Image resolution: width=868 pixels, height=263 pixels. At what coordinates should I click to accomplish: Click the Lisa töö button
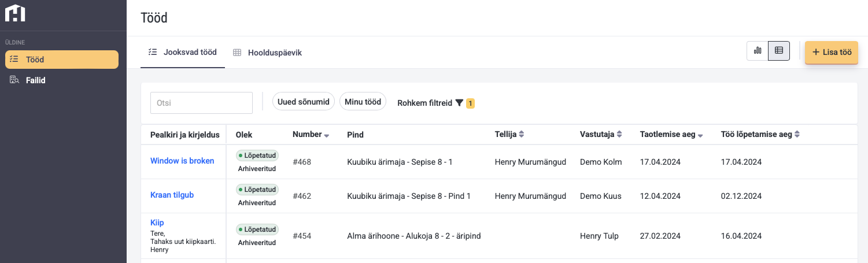(832, 52)
